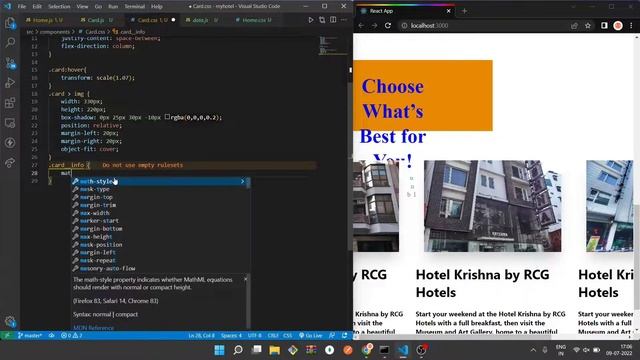The height and width of the screenshot is (360, 640).
Task: Open the Manage gear in activity bar
Action: coord(10,321)
